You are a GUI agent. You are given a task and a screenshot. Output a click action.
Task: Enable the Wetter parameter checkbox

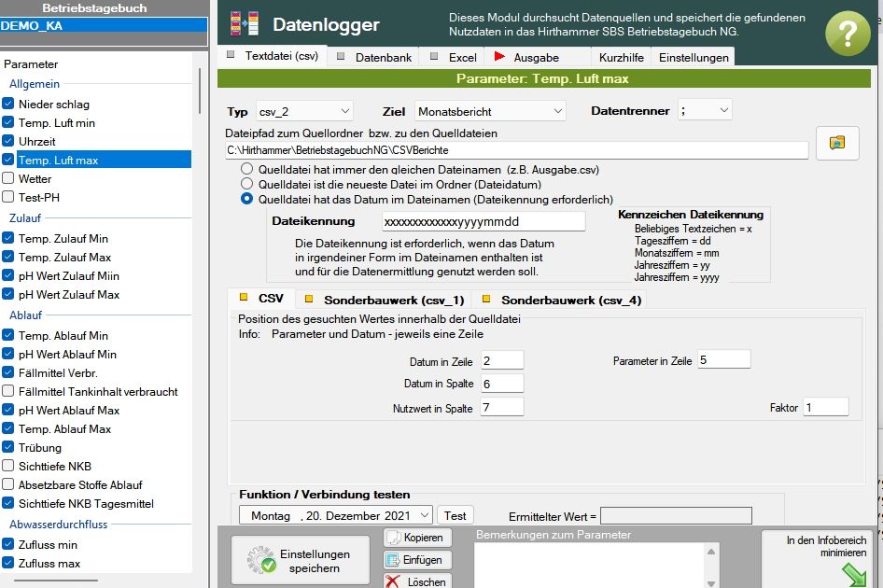click(x=8, y=178)
